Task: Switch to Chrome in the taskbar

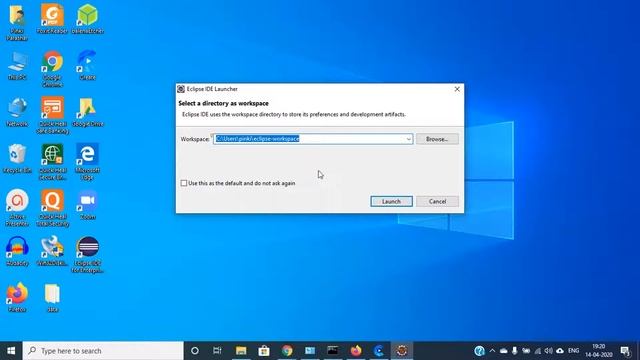Action: pos(287,351)
